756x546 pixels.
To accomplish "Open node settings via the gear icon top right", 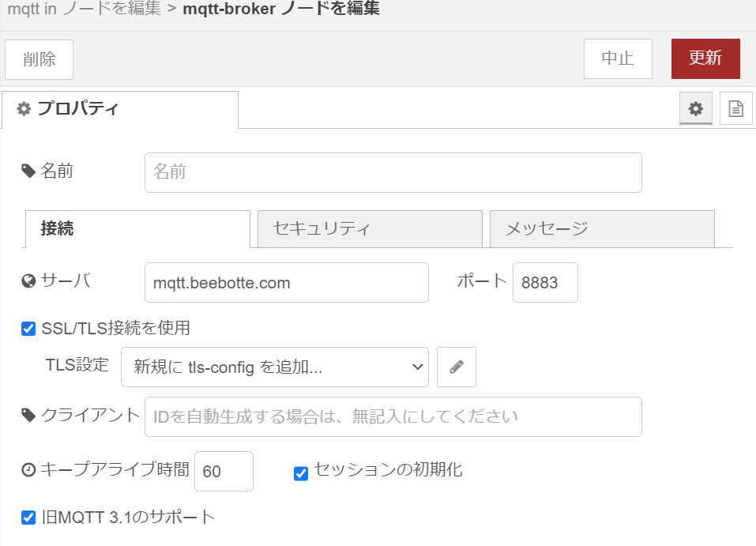I will (x=695, y=108).
